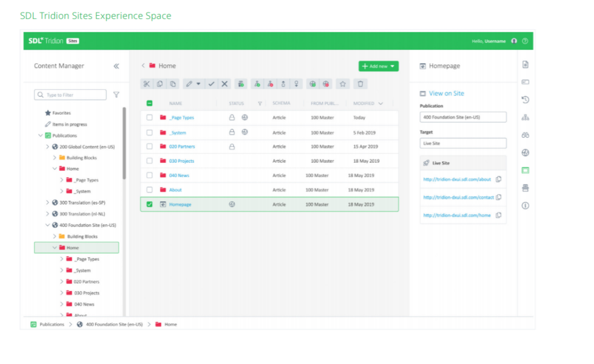Click the up-arrow move icon in toolbar
Viewport: 594px width, 364px height.
pos(283,84)
